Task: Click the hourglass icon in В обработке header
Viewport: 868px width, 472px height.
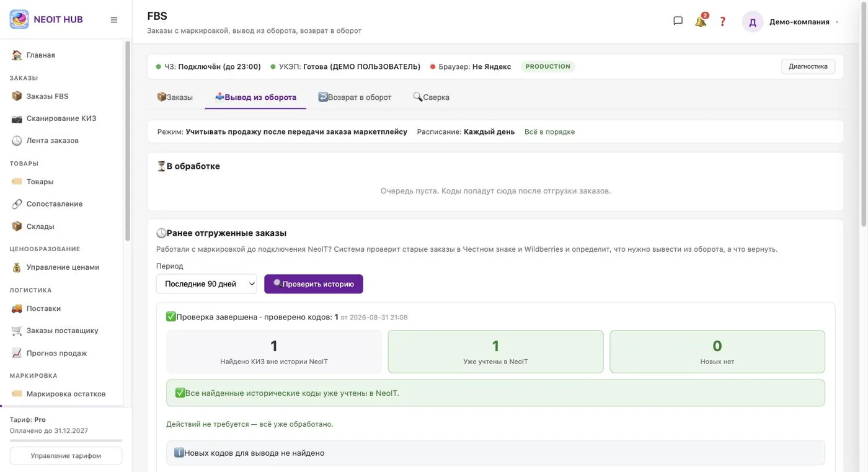Action: point(161,166)
